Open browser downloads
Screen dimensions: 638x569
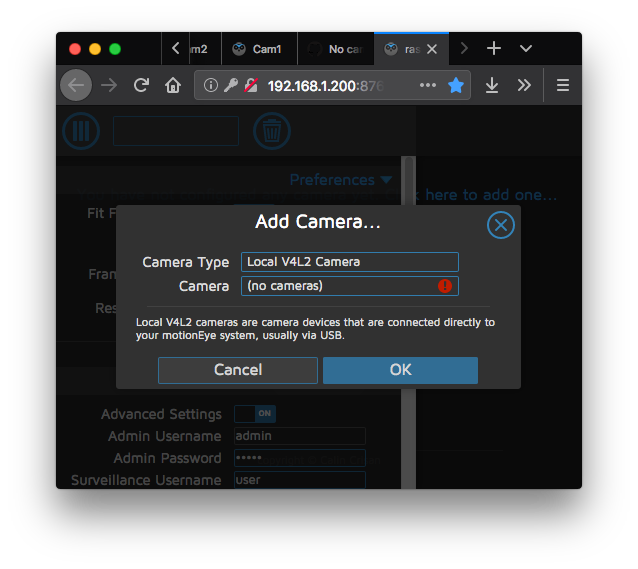492,85
